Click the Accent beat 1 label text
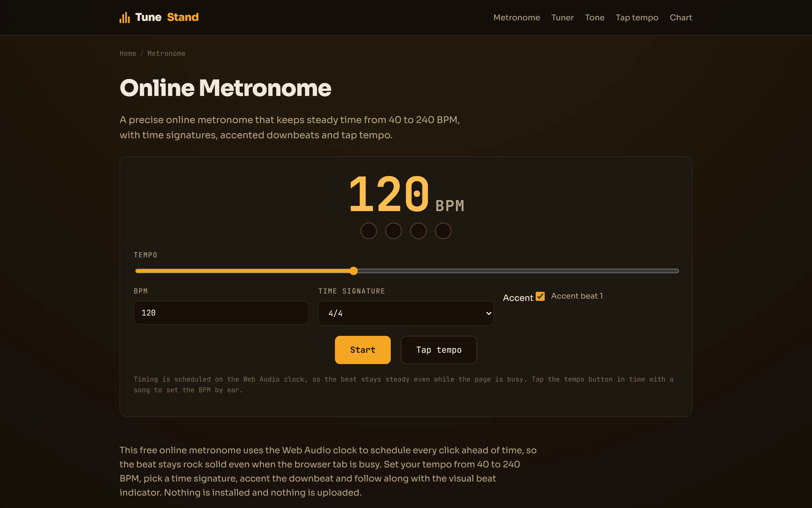 [577, 296]
